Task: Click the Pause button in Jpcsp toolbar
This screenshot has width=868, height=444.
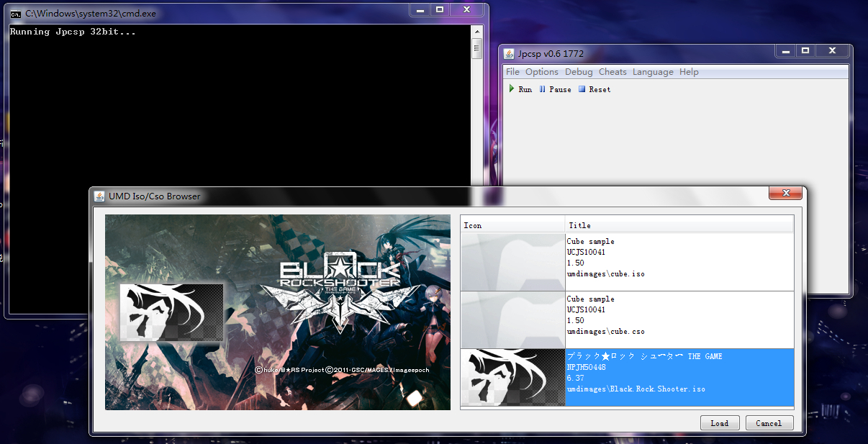Action: tap(555, 89)
